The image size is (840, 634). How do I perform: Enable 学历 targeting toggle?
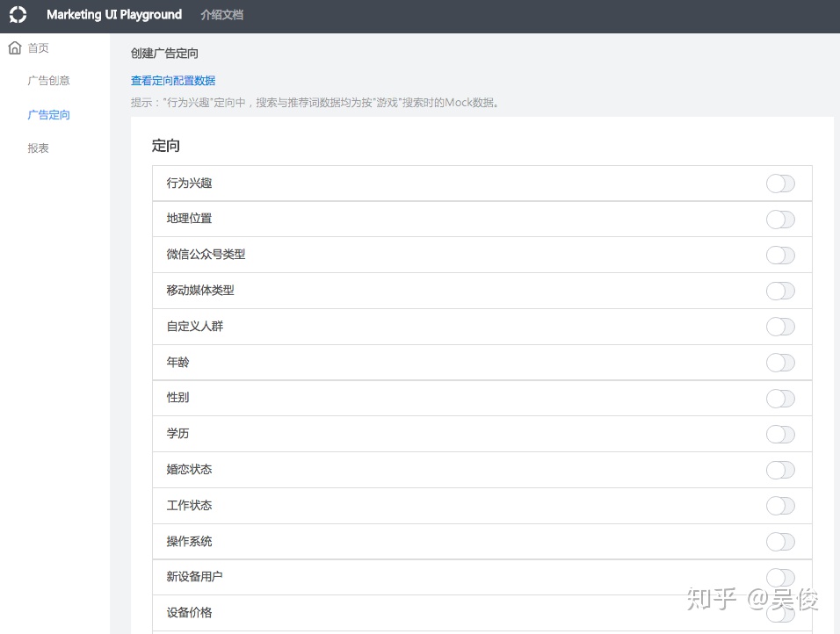780,435
